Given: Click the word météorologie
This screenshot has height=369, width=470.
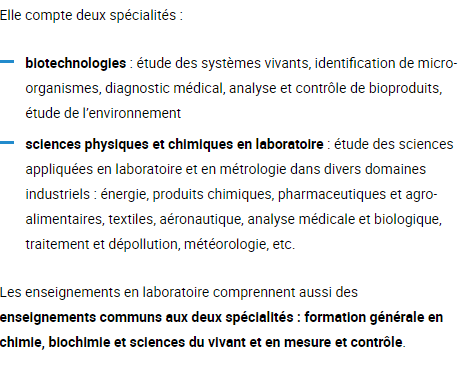Looking at the screenshot, I should [x=226, y=245].
